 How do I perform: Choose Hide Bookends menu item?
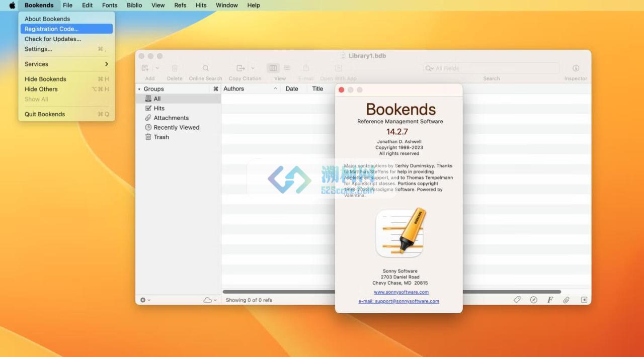click(x=66, y=79)
